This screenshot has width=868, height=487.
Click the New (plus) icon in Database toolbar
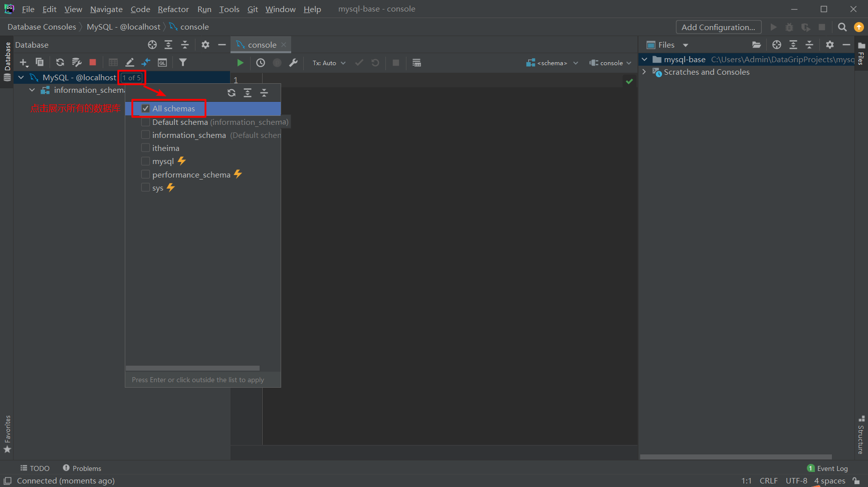click(x=24, y=63)
